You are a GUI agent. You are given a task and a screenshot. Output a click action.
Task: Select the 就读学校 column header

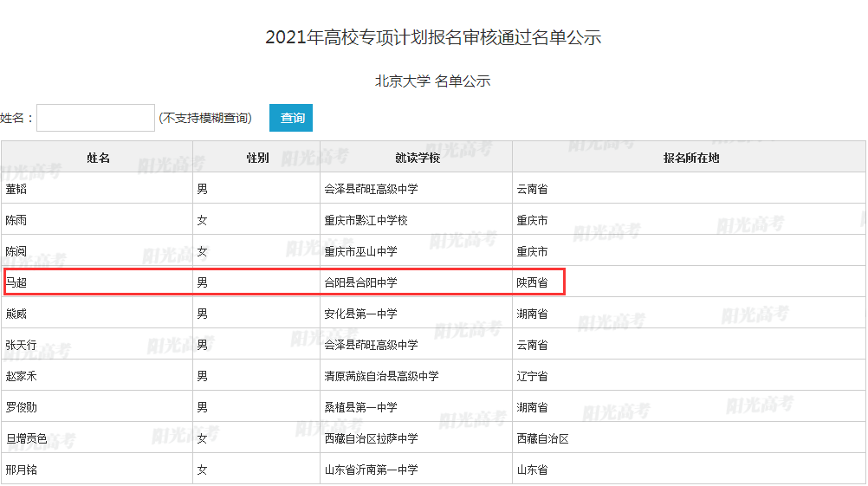pos(418,158)
